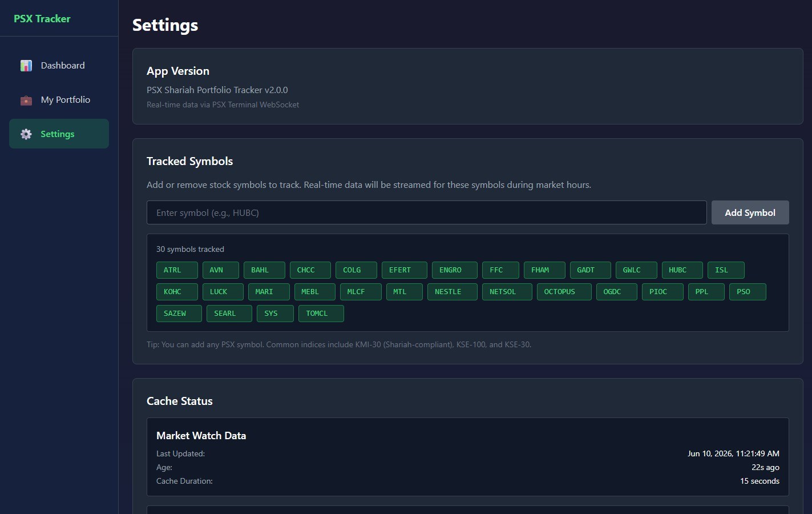Screen dimensions: 812x514
Task: Select the SAZEW symbol chip
Action: click(x=179, y=314)
